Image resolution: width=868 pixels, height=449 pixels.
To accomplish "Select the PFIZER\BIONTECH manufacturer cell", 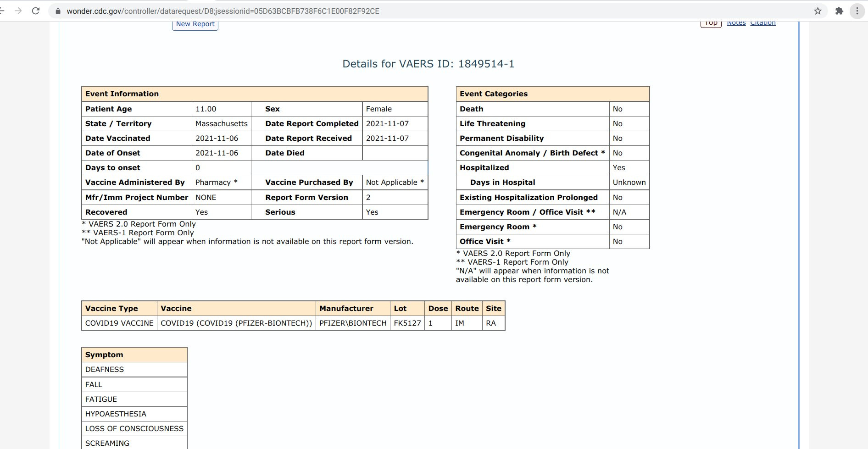I will point(353,323).
